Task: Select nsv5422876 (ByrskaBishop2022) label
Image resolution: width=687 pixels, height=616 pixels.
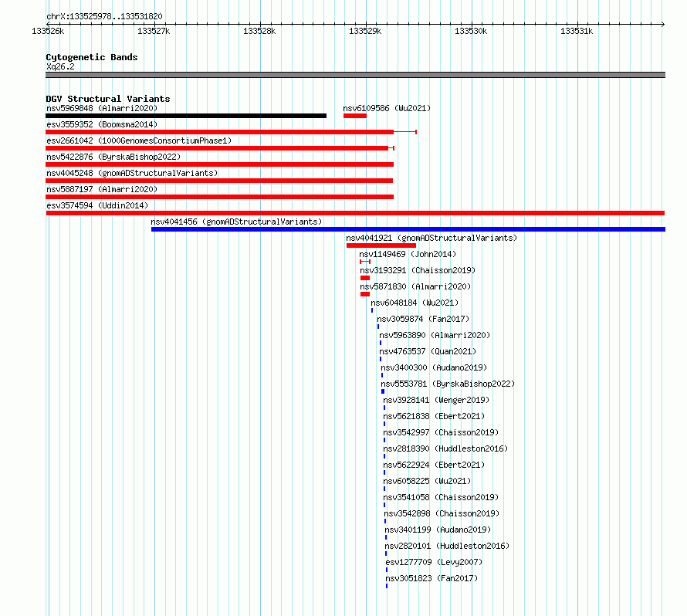Action: tap(113, 157)
